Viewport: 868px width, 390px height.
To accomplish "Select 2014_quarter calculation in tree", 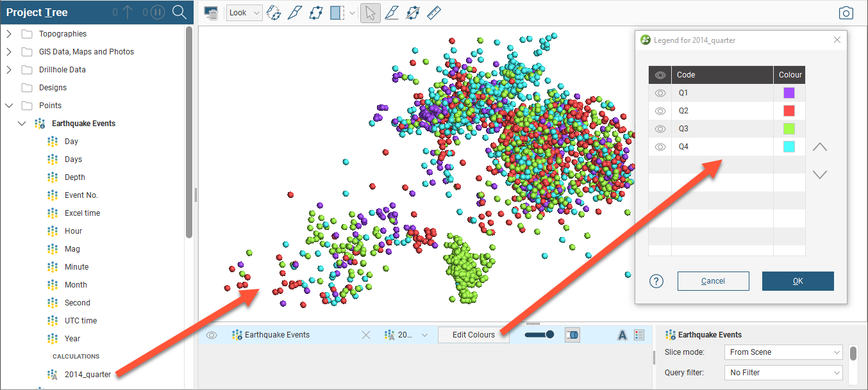I will [x=87, y=375].
